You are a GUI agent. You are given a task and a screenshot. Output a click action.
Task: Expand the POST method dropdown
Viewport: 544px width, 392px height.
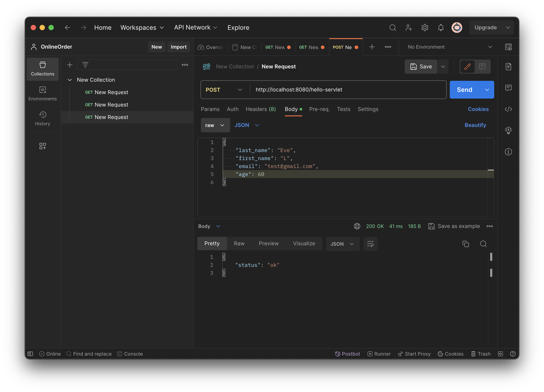pos(239,89)
